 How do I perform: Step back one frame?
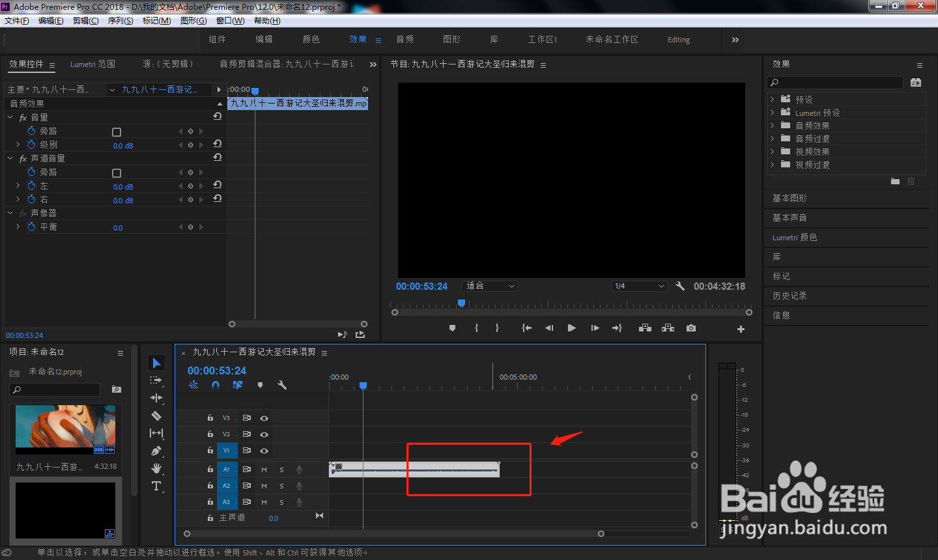(x=549, y=328)
